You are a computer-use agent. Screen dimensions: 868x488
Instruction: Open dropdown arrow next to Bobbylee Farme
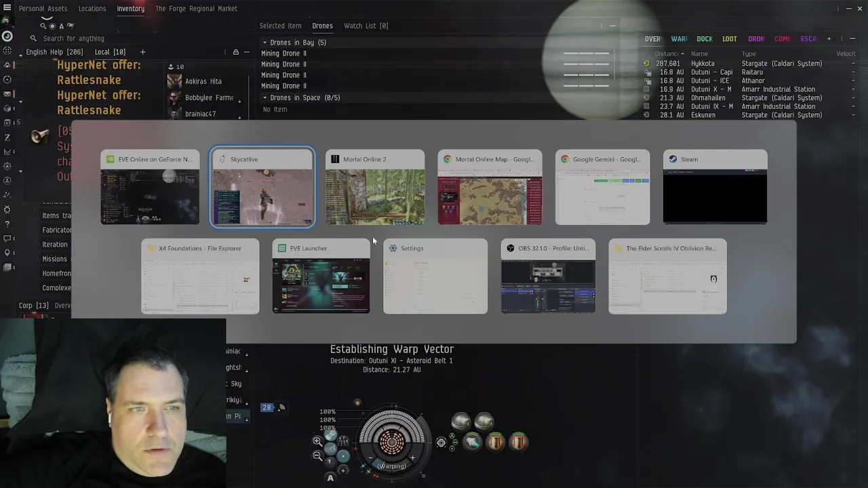[240, 100]
